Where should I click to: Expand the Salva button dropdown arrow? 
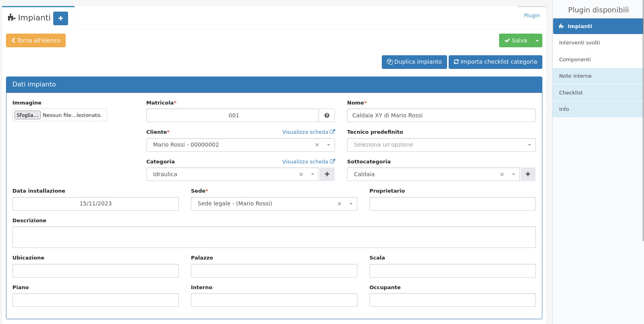coord(537,40)
